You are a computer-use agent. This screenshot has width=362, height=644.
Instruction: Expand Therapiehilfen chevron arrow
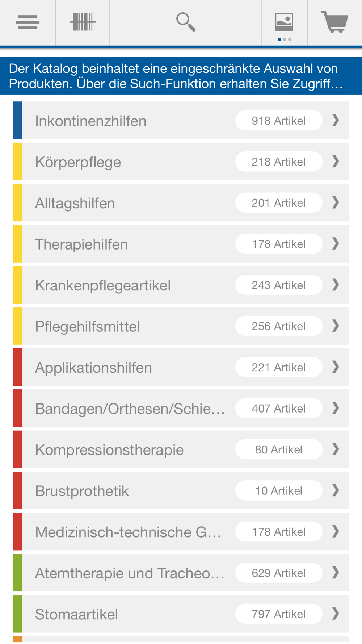(336, 243)
